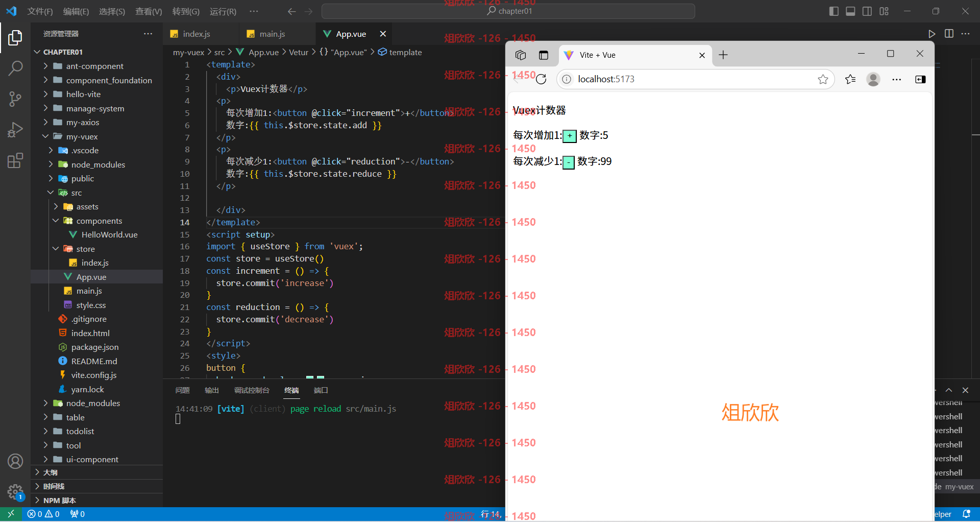Open the browser favorites list
Screen dimensions: 980x522
(x=850, y=79)
